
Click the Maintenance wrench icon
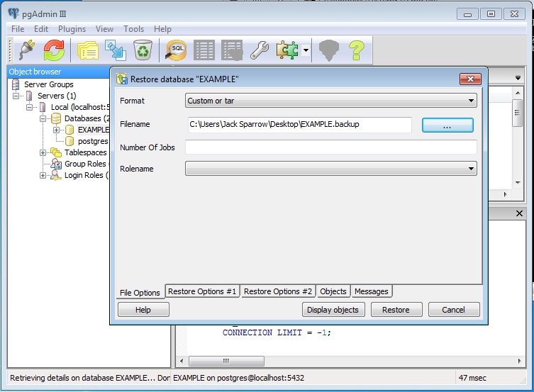point(260,50)
